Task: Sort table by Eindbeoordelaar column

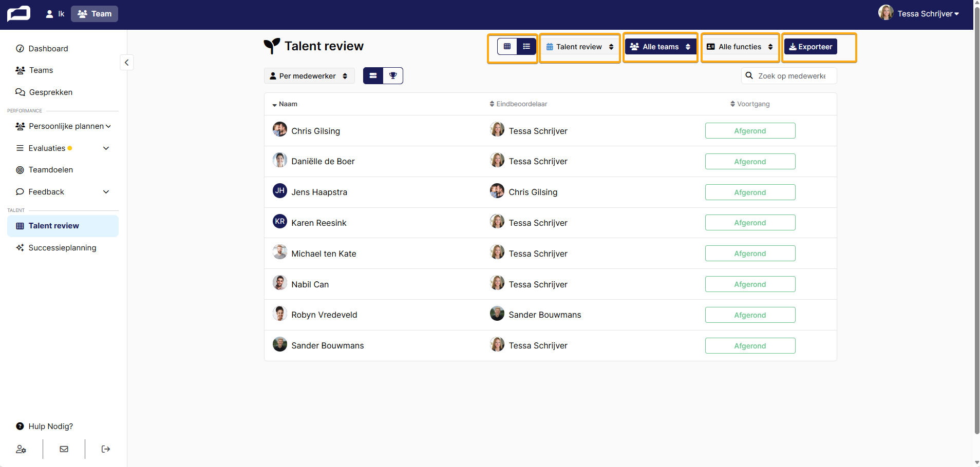Action: pyautogui.click(x=518, y=104)
